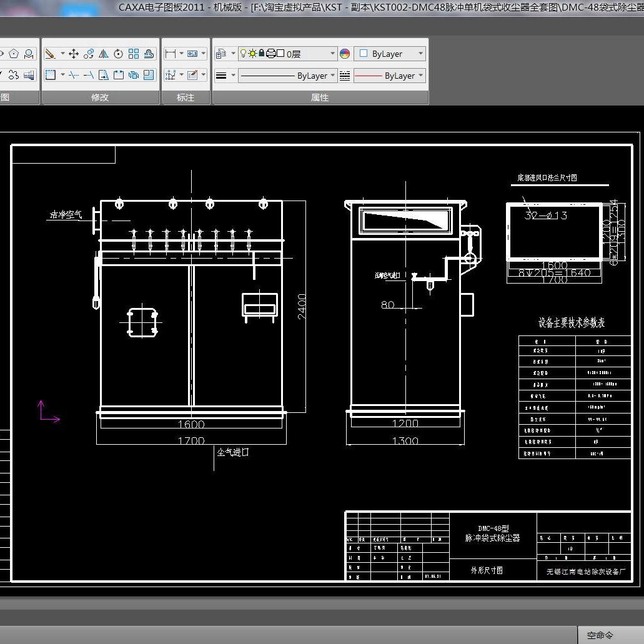Image resolution: width=644 pixels, height=644 pixels.
Task: Select the Extend tool
Action: point(89,75)
